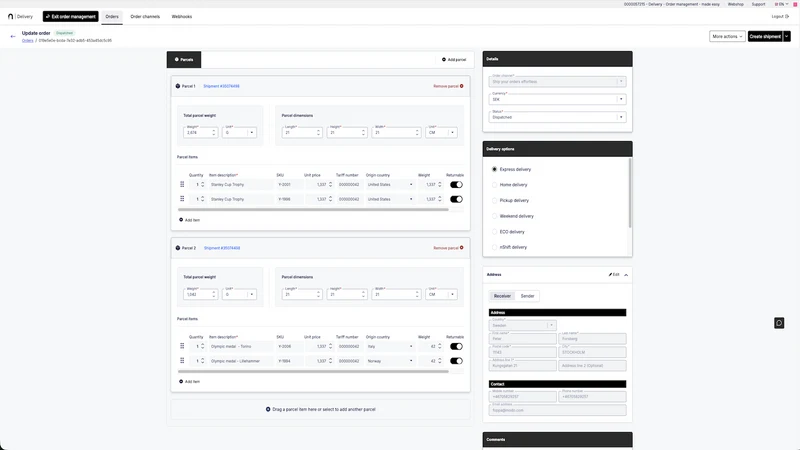Viewport: 800px width, 450px height.
Task: Select the Parcels tab
Action: [184, 60]
